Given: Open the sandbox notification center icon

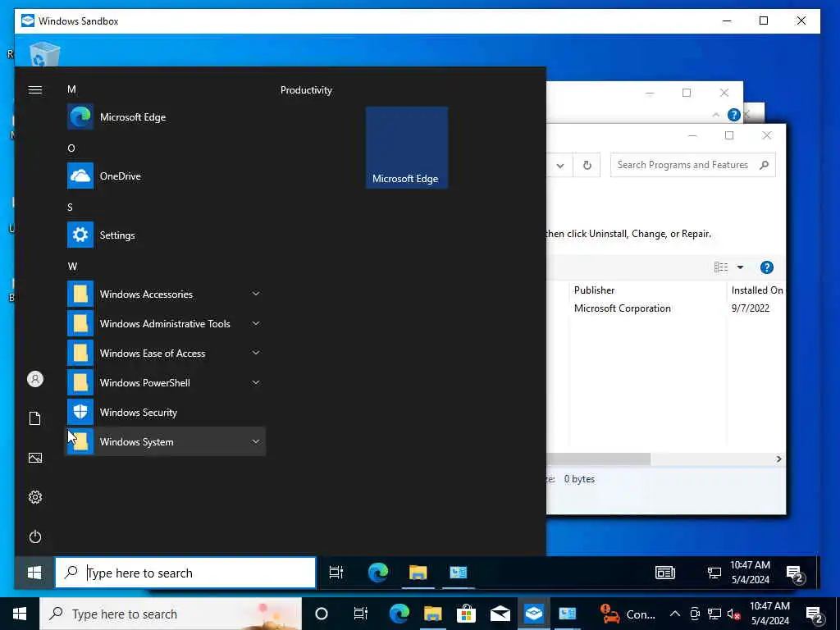Looking at the screenshot, I should [796, 573].
